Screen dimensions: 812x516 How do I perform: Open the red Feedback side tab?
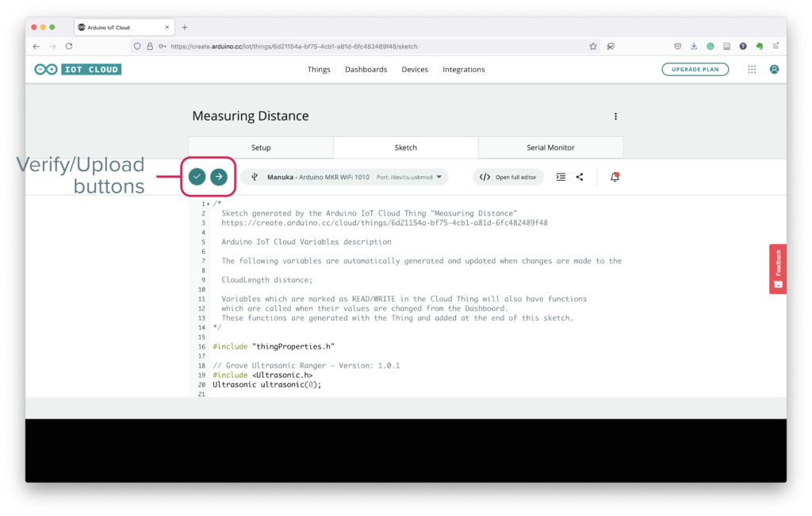tap(778, 269)
